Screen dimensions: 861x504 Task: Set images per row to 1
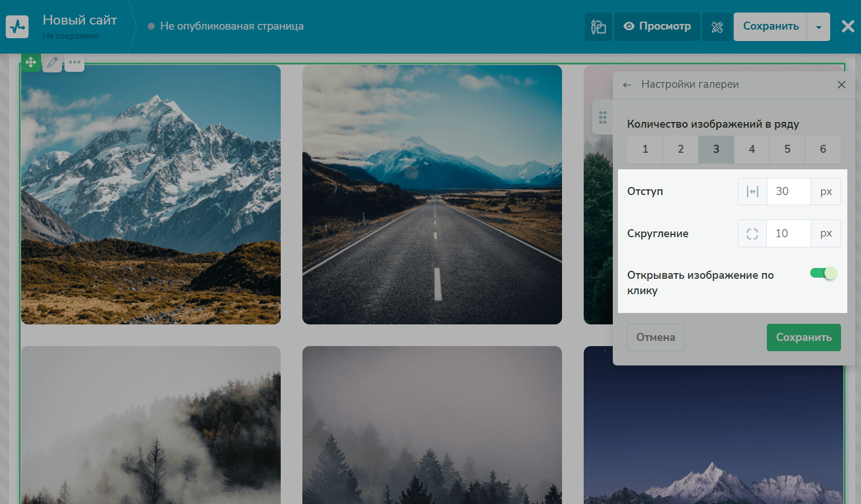pos(645,149)
